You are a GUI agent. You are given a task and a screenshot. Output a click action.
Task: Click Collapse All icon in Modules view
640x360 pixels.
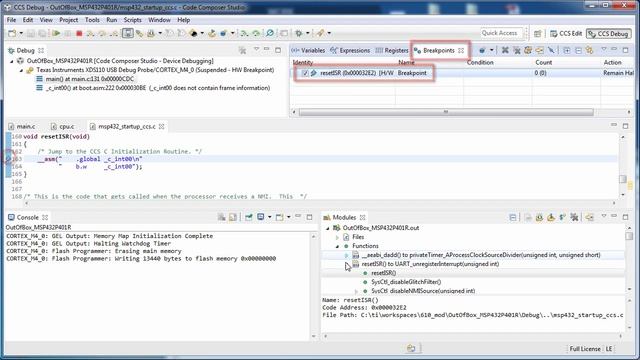click(513, 217)
